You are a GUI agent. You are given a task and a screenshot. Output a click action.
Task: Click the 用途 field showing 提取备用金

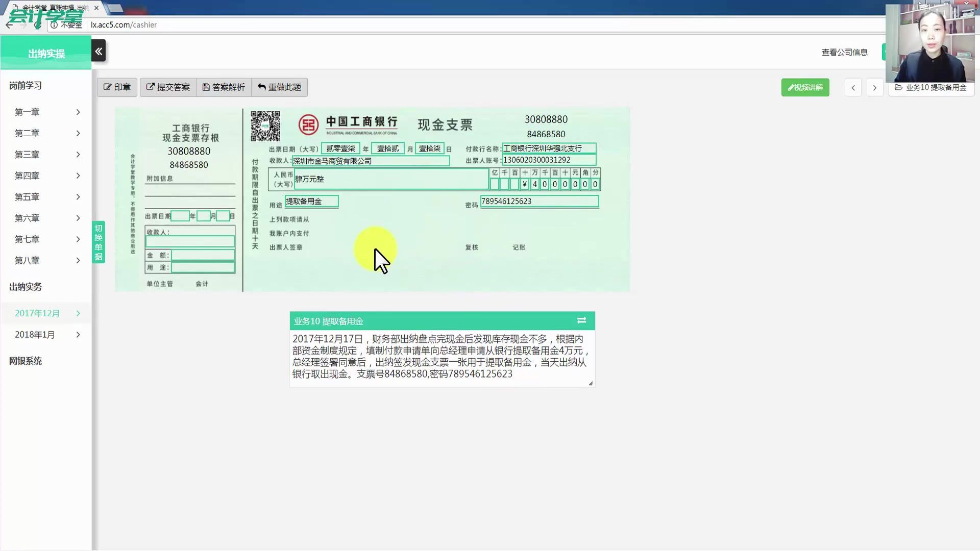coord(311,201)
